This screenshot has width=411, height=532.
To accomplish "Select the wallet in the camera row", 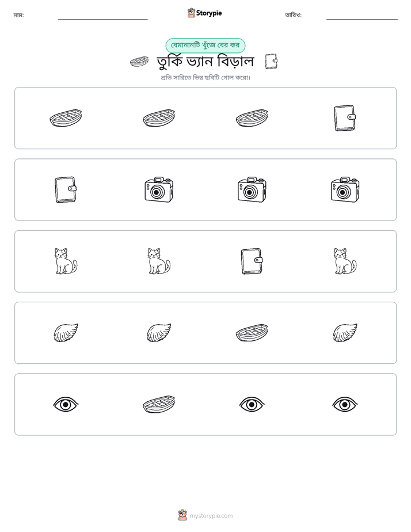I will click(66, 189).
